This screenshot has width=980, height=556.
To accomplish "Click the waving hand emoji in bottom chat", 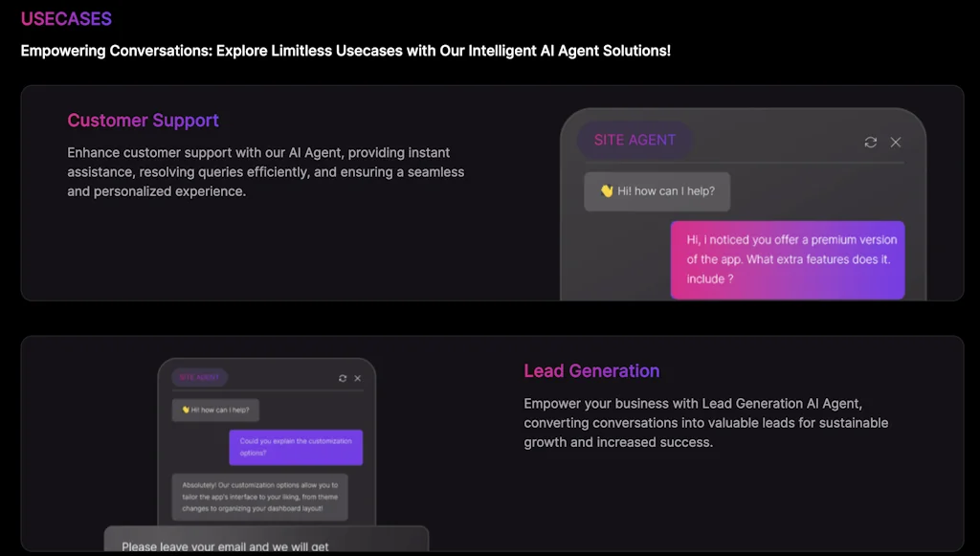I will click(185, 410).
